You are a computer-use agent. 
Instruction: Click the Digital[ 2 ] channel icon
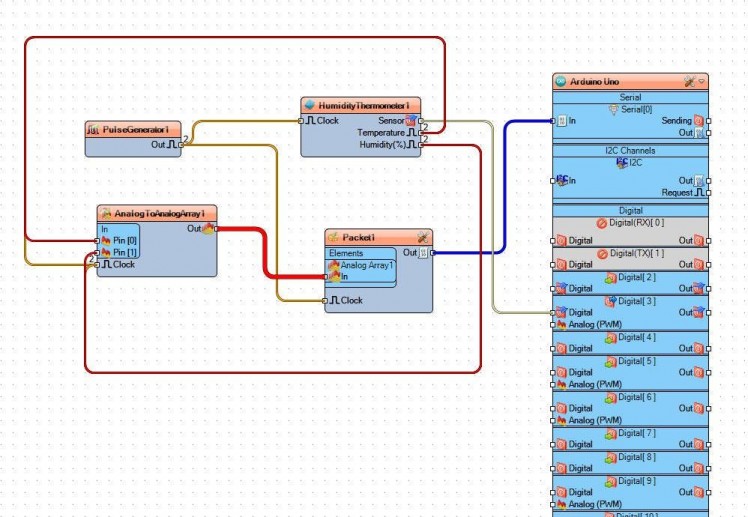click(611, 278)
